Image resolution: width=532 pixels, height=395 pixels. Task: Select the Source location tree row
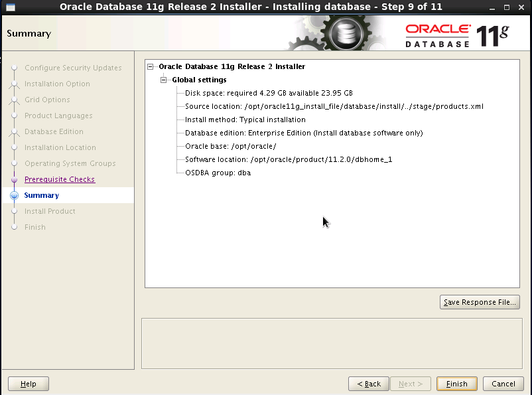click(334, 106)
